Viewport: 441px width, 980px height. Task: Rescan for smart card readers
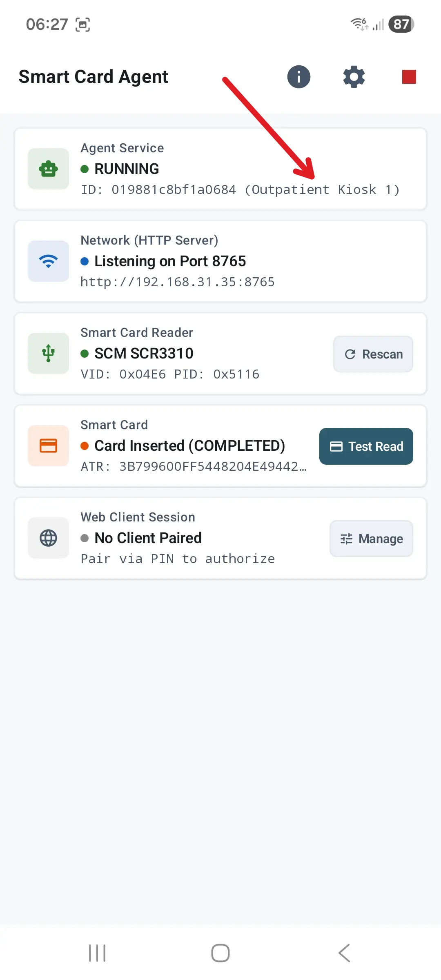(373, 354)
